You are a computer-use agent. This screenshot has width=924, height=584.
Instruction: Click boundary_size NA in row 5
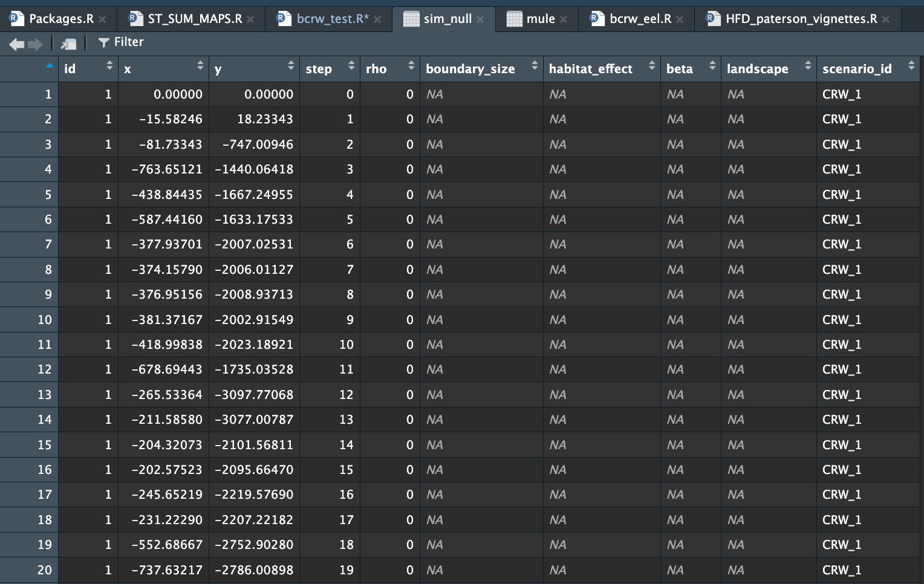(x=435, y=195)
